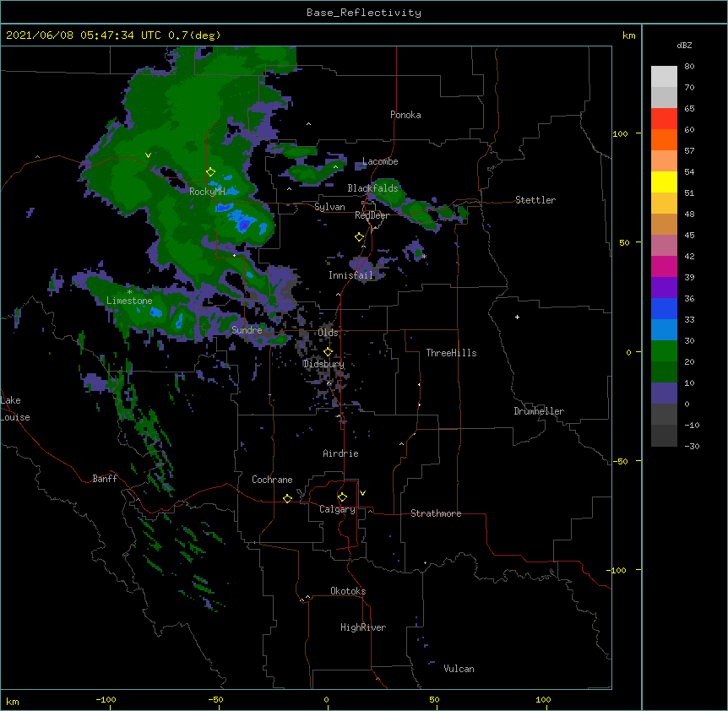Select the yellow swatch in dBZ legend
728x711 pixels.
(x=664, y=182)
